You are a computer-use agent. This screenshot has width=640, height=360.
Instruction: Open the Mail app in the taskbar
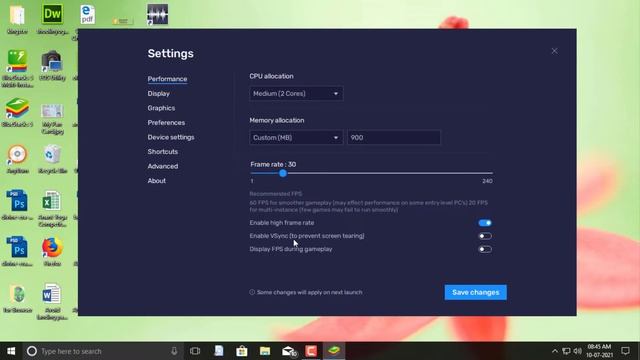pos(288,351)
